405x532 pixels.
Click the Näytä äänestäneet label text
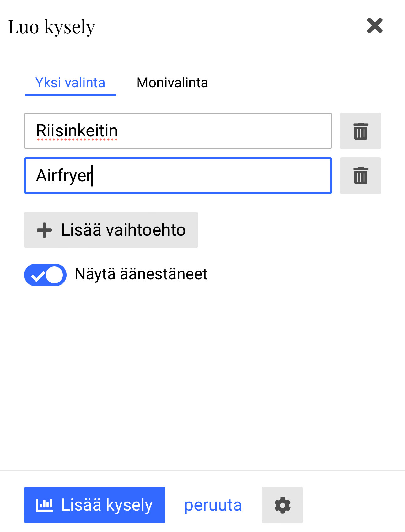click(x=141, y=274)
